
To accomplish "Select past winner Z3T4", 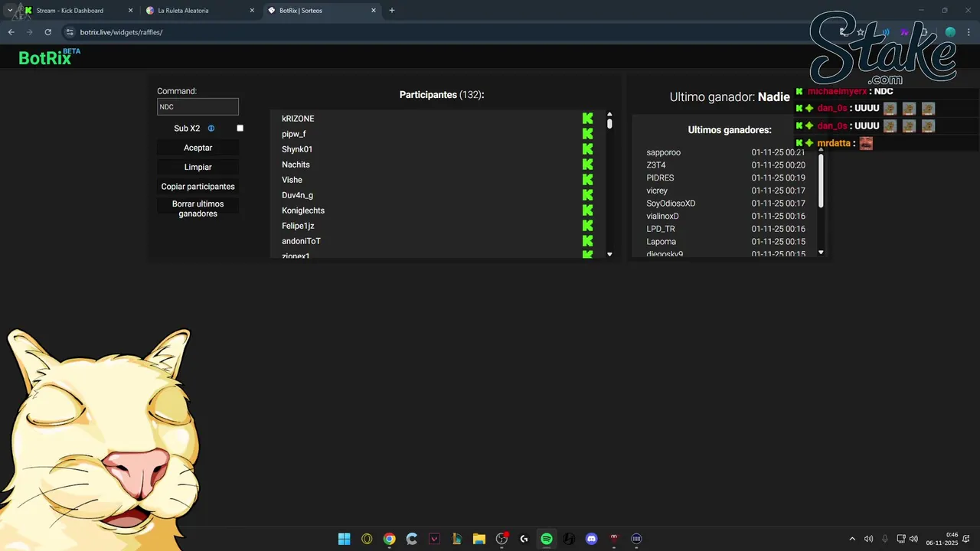I will (x=656, y=165).
